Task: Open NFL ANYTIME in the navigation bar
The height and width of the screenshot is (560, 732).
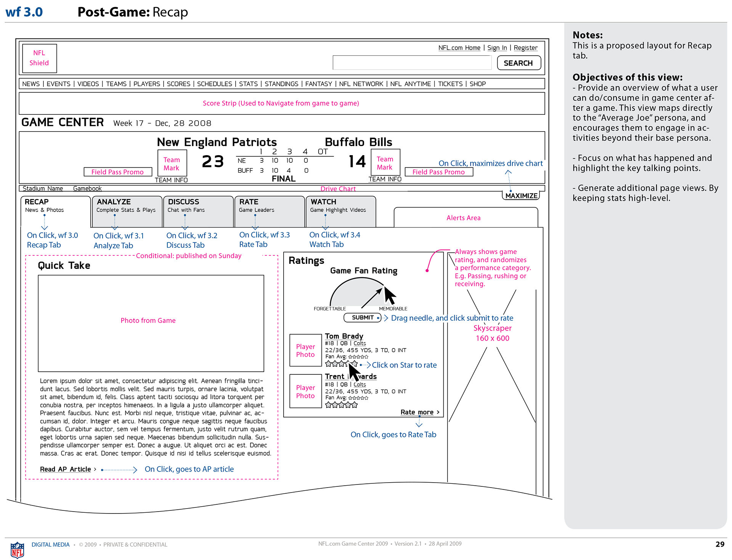Action: pos(411,84)
